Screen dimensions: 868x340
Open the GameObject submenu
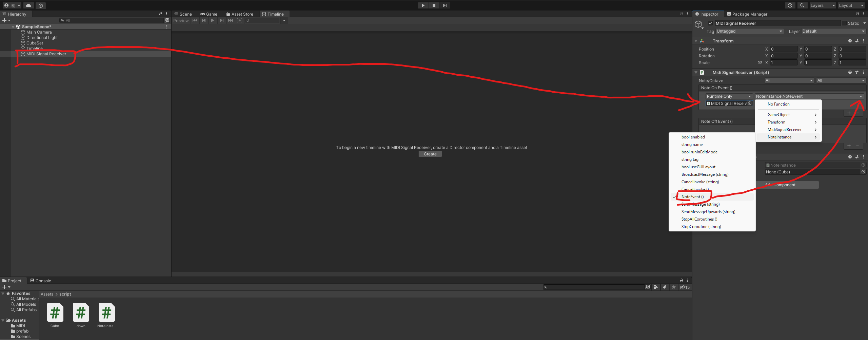788,115
